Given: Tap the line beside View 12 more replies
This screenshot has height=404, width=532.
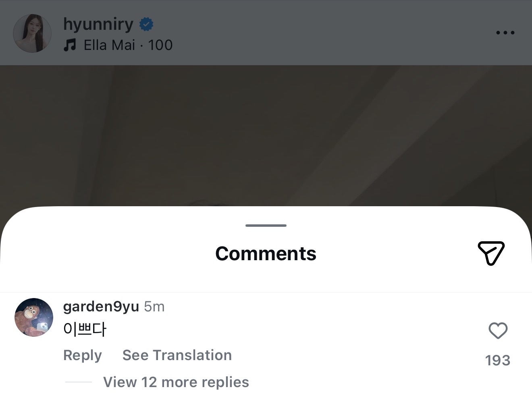Looking at the screenshot, I should point(79,382).
